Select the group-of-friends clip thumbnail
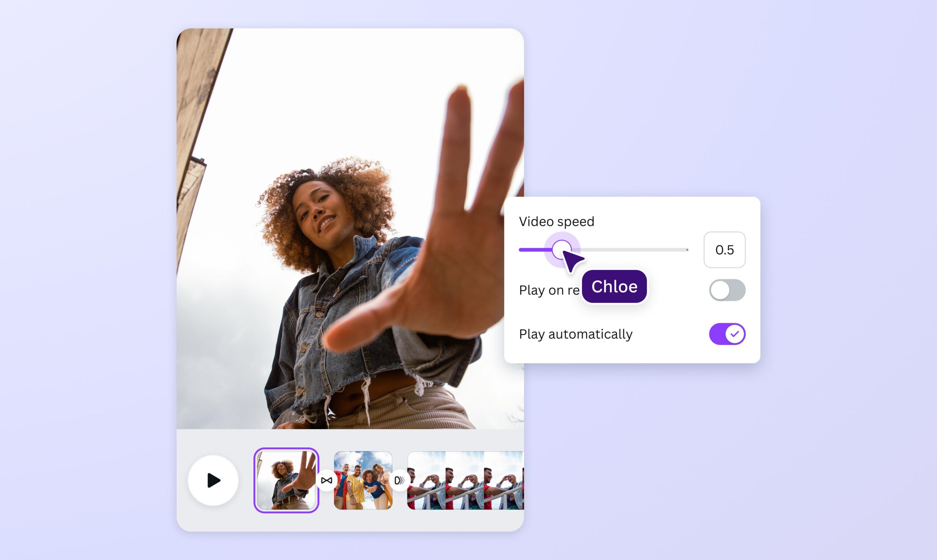Screen dimensions: 937x560 tap(363, 480)
